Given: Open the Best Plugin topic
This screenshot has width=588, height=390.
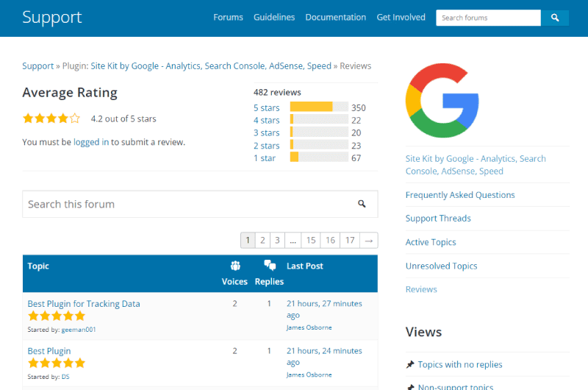Looking at the screenshot, I should tap(49, 351).
